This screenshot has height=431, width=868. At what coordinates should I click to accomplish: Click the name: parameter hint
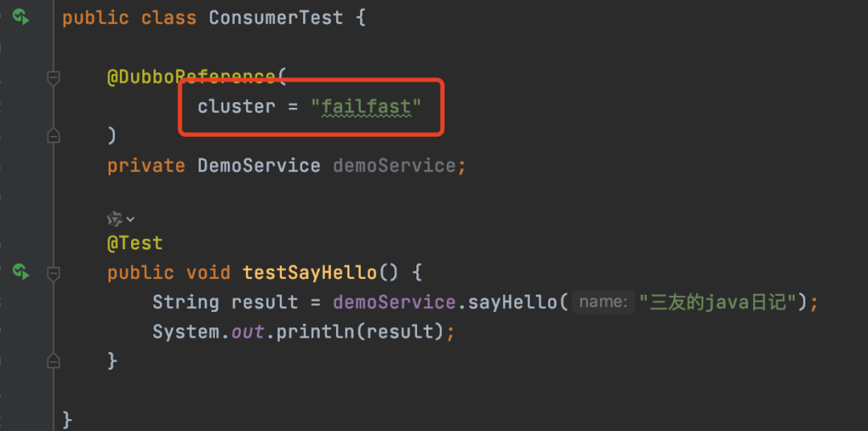pos(604,302)
